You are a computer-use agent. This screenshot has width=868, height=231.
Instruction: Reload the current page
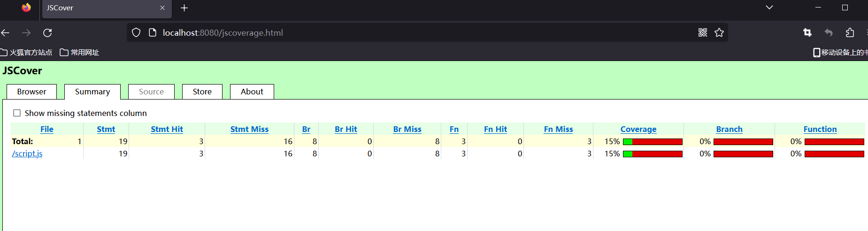tap(47, 33)
